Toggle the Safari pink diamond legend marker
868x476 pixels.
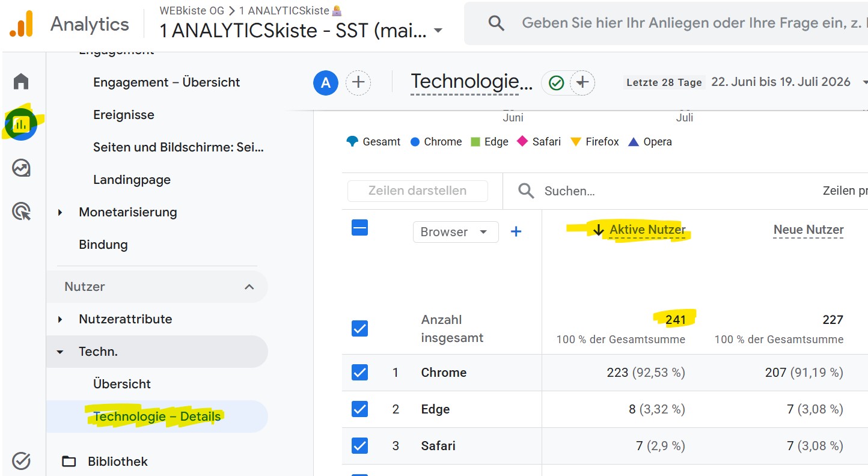click(522, 142)
